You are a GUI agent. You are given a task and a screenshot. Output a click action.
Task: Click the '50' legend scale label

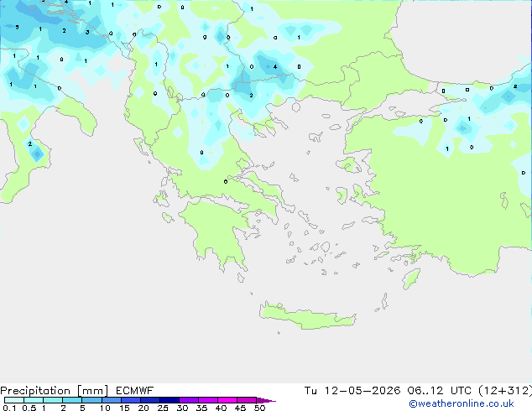[x=259, y=408]
